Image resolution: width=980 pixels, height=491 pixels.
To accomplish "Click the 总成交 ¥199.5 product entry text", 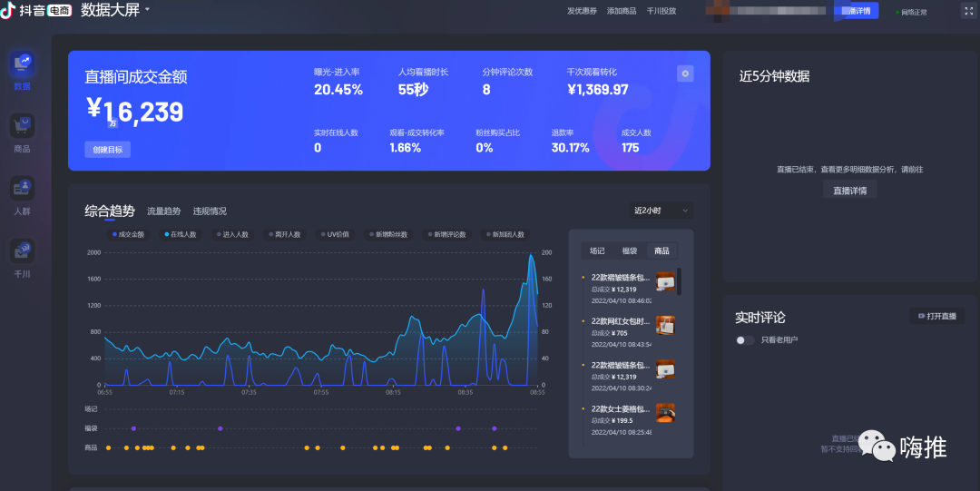I will (612, 421).
